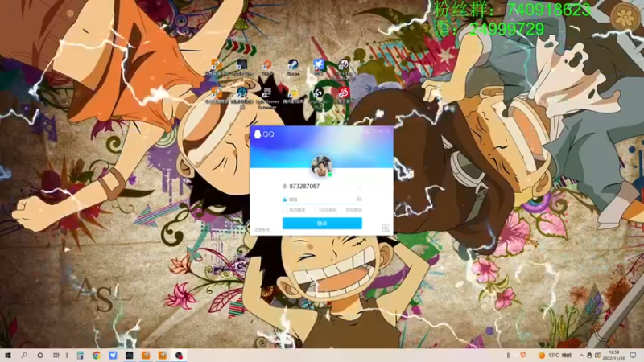The image size is (644, 362).
Task: Switch to QR code login icon
Action: click(x=386, y=228)
